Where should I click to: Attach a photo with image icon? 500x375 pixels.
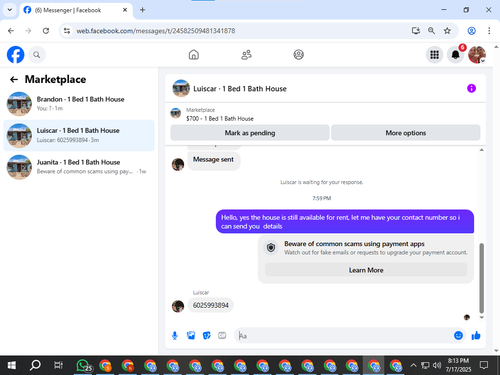pyautogui.click(x=191, y=336)
